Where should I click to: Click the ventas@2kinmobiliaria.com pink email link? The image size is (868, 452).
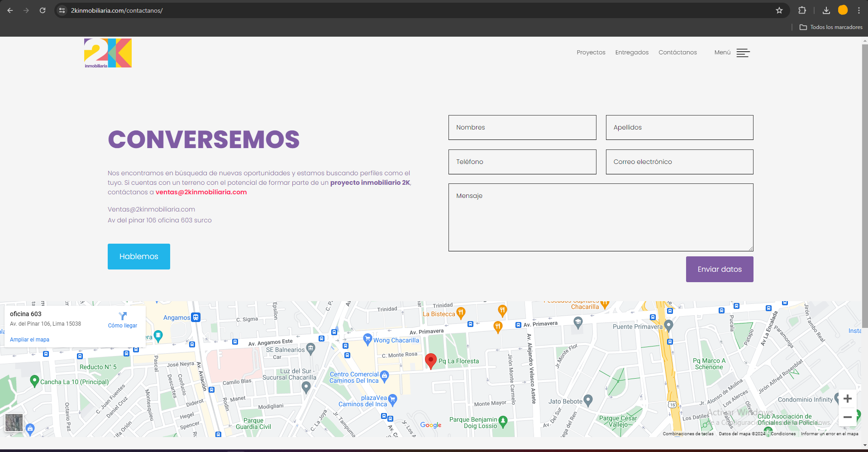click(x=201, y=192)
